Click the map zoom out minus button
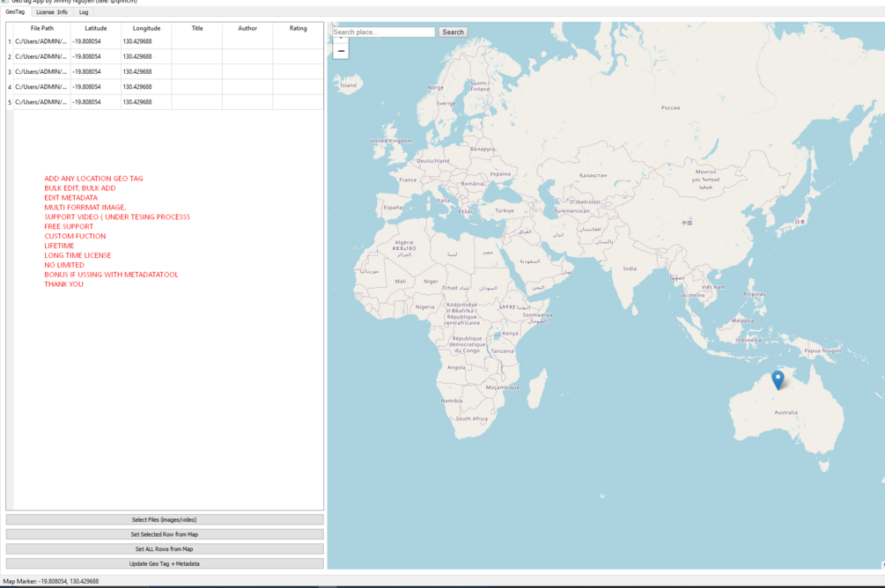This screenshot has height=588, width=885. (x=341, y=49)
